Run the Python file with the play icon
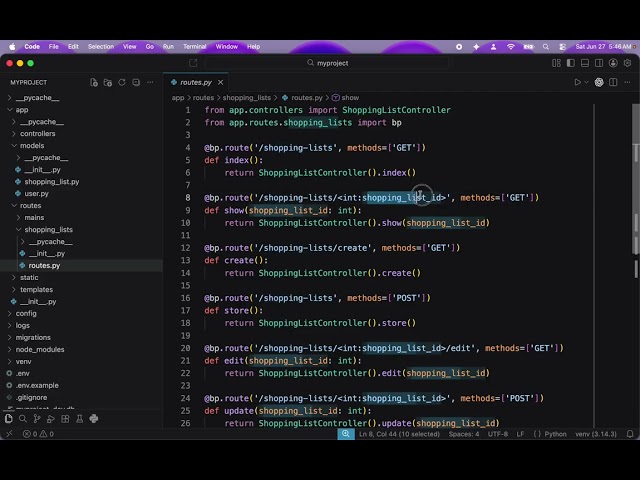 pyautogui.click(x=578, y=82)
